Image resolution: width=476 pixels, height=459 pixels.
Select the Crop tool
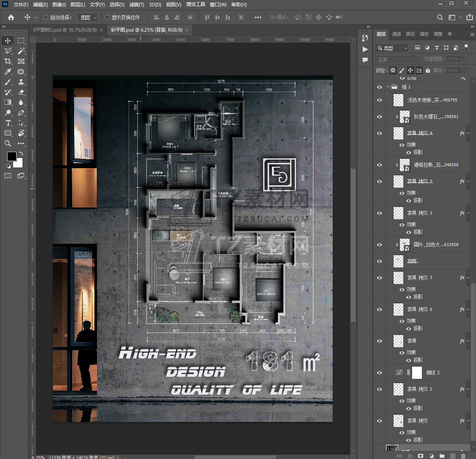(x=8, y=61)
